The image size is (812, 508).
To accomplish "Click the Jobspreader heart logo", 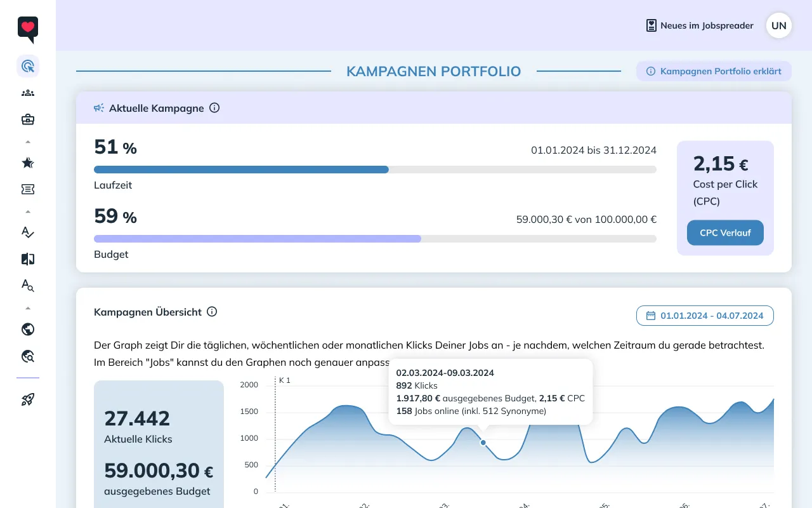I will (28, 29).
